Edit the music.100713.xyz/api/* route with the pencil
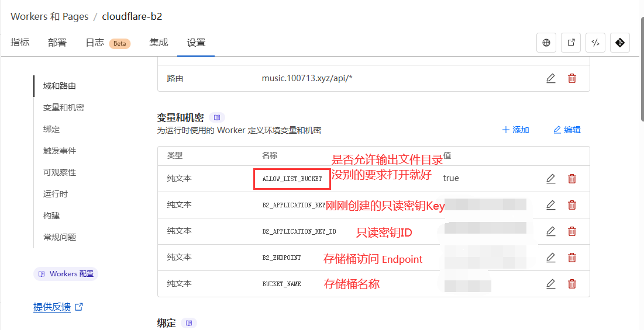The width and height of the screenshot is (644, 330). click(550, 78)
